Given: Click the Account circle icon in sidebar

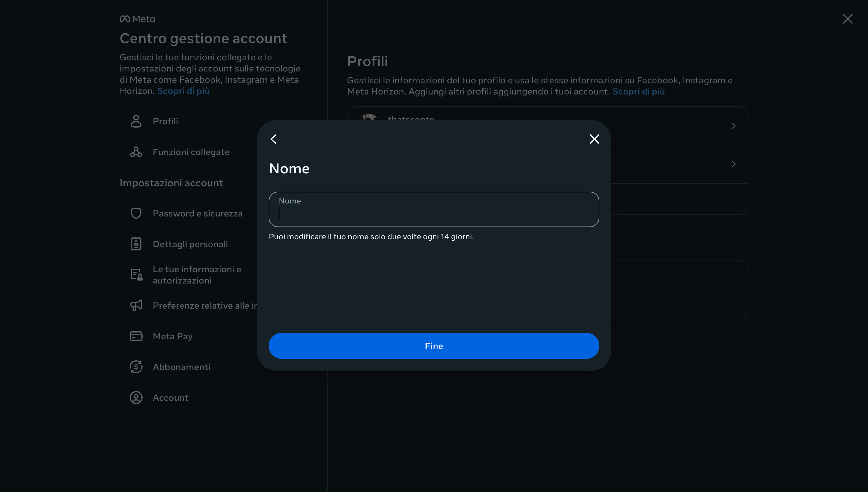Looking at the screenshot, I should 136,397.
